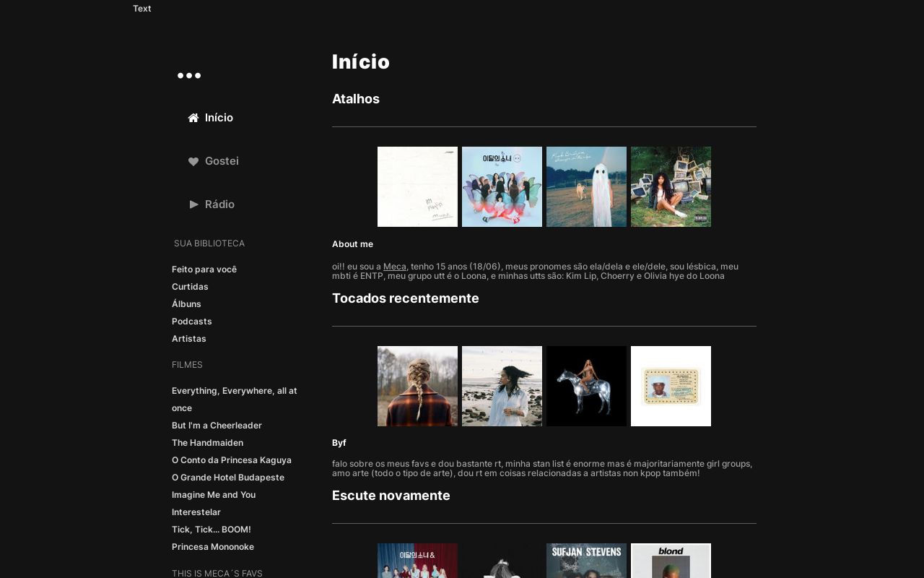Viewport: 924px width, 578px height.
Task: Click the home icon beside Início
Action: [193, 118]
